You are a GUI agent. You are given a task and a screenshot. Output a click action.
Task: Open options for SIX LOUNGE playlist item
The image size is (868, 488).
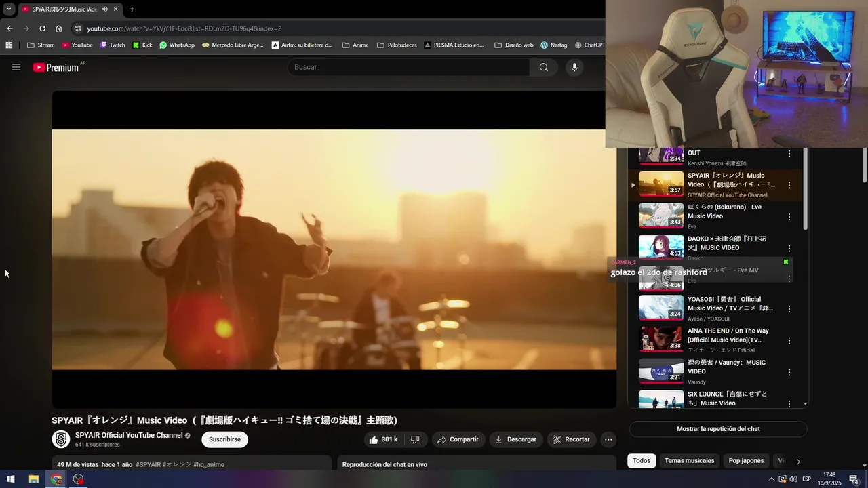click(x=789, y=403)
